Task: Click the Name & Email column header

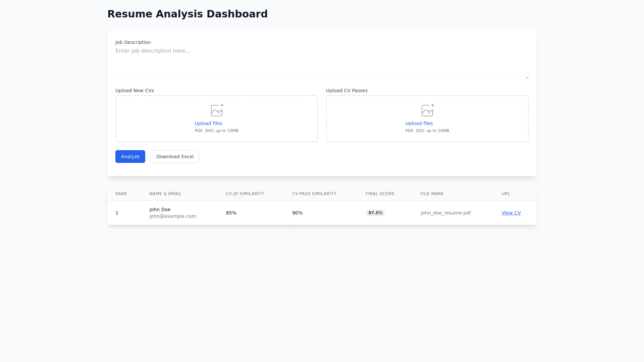Action: click(x=165, y=194)
